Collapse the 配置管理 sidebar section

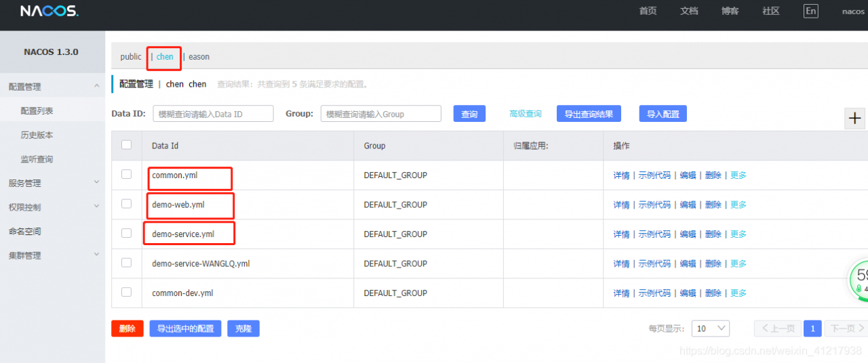[52, 87]
